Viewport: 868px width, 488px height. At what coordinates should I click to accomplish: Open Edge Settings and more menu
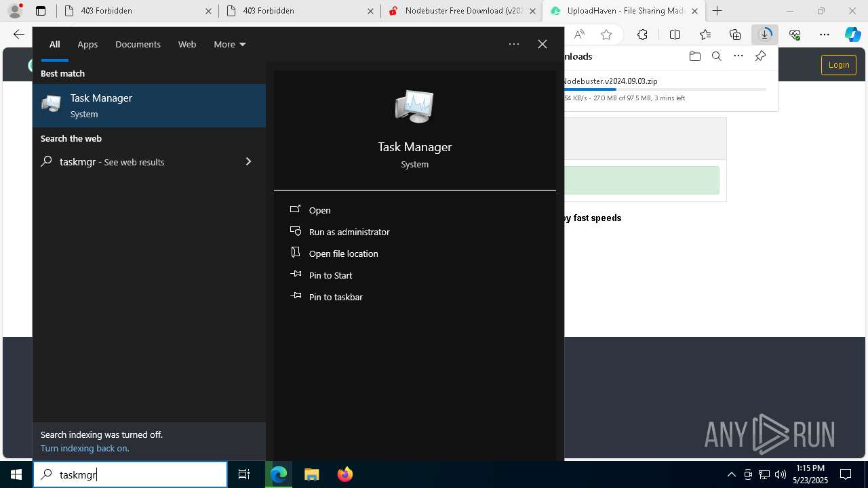[x=825, y=35]
